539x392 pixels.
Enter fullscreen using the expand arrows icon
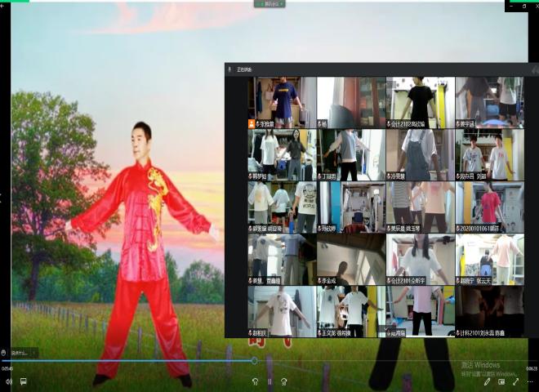[x=516, y=381]
